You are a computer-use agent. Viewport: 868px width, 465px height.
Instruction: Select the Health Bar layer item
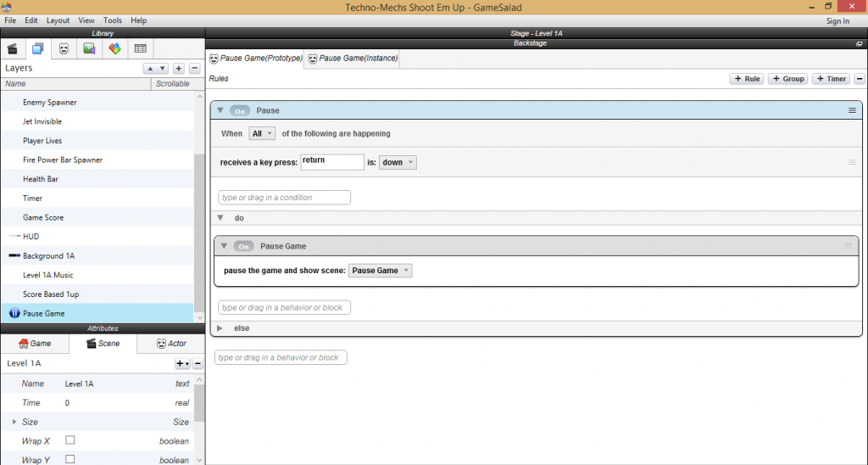pos(97,179)
